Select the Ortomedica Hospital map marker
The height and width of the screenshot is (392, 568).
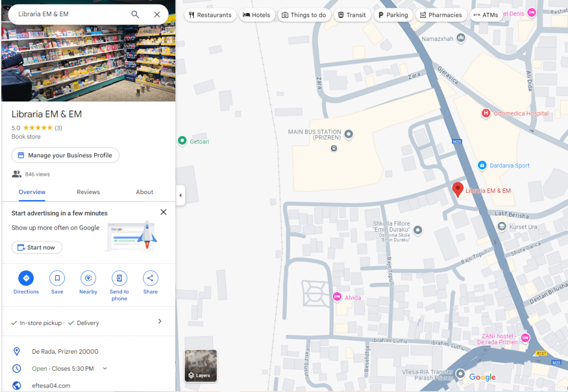tap(486, 114)
